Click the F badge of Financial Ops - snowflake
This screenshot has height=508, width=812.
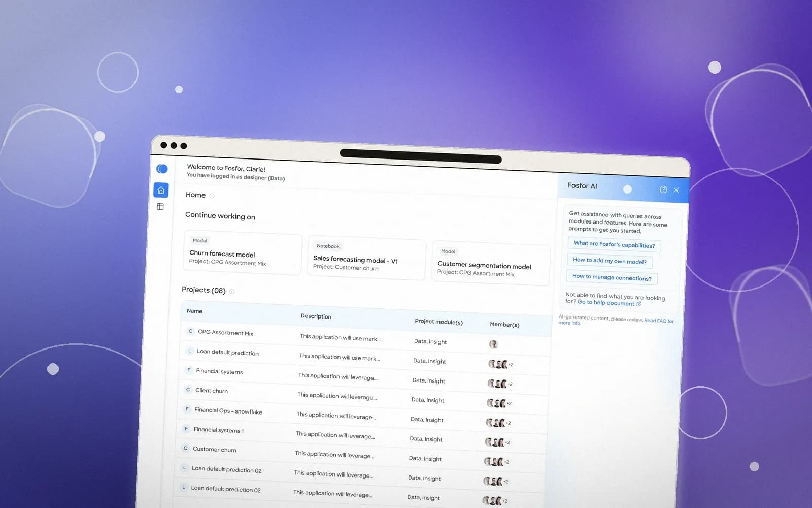[187, 409]
